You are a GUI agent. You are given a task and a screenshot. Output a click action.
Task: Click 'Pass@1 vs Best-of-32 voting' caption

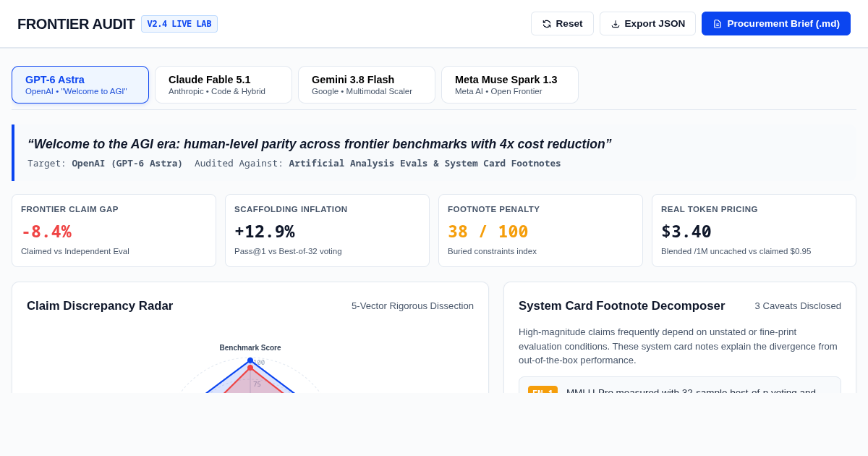[288, 251]
